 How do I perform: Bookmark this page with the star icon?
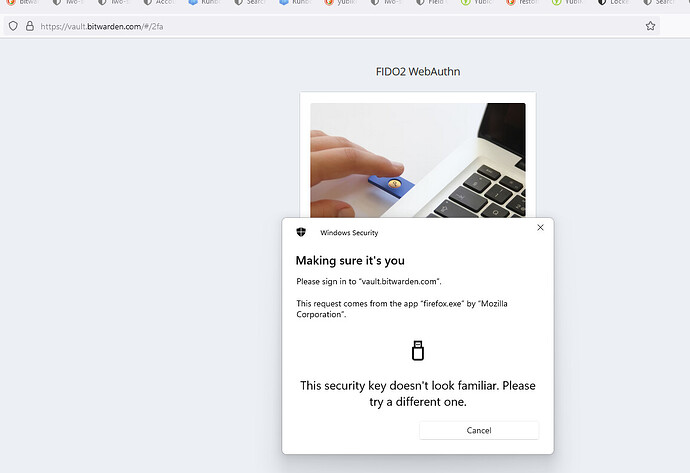pos(650,26)
